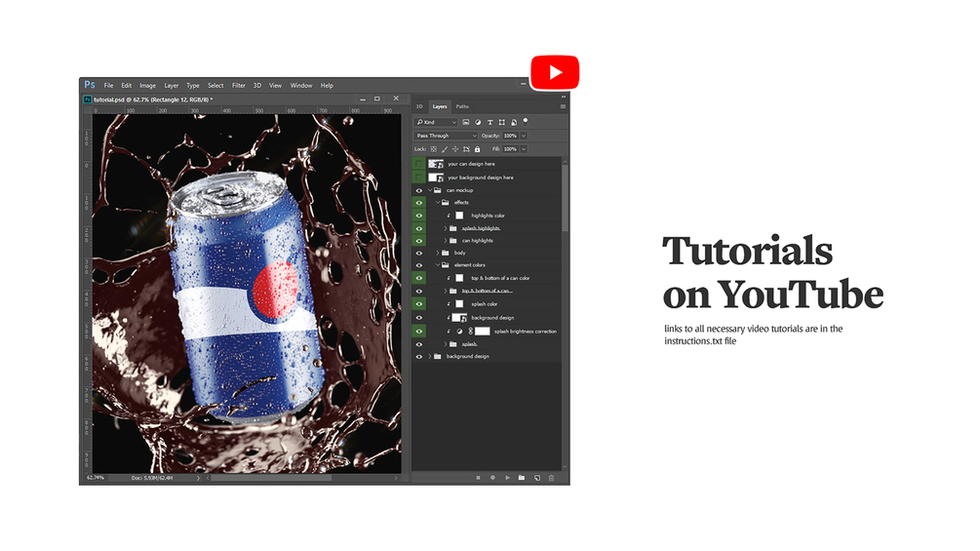Click the splash color layer white thumbnail
This screenshot has height=551, width=980.
(x=459, y=303)
